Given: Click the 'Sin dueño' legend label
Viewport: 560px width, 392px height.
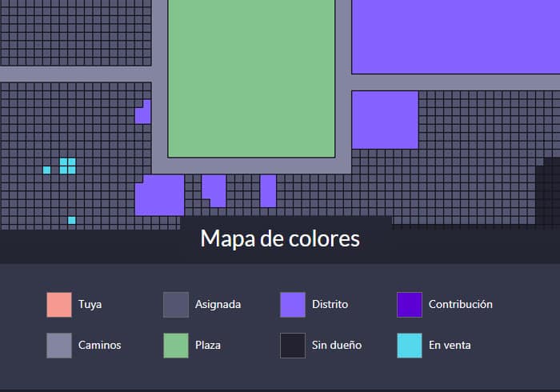Looking at the screenshot, I should (x=337, y=346).
